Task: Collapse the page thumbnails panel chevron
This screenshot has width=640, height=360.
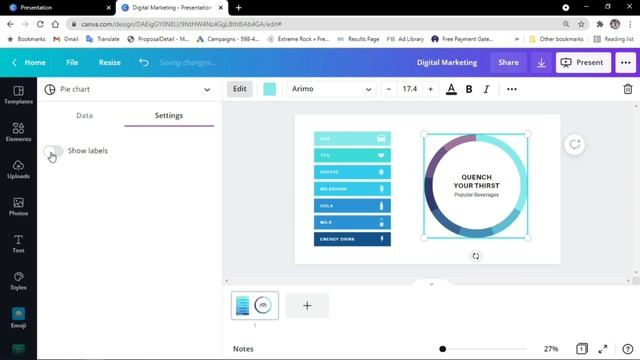Action: [x=431, y=284]
